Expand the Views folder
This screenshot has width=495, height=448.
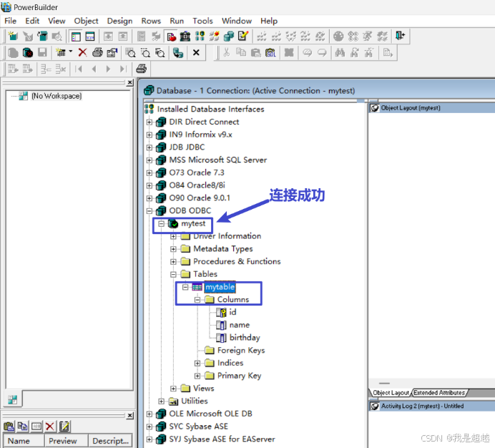click(173, 389)
